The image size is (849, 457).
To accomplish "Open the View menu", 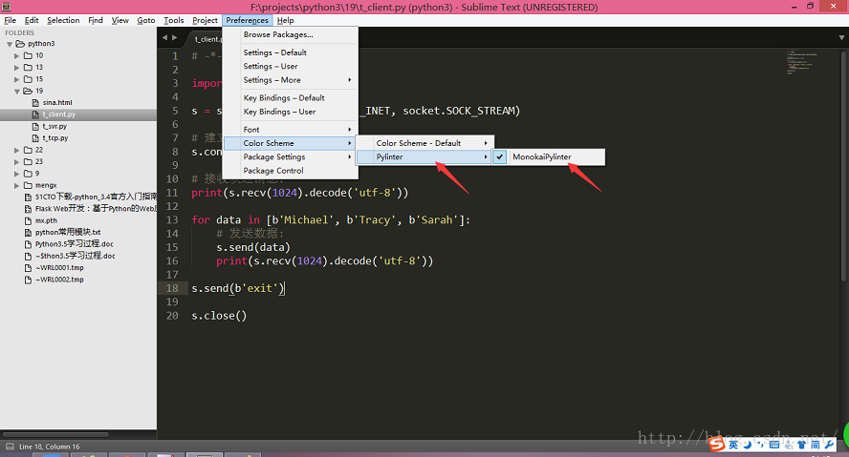I will pos(120,21).
